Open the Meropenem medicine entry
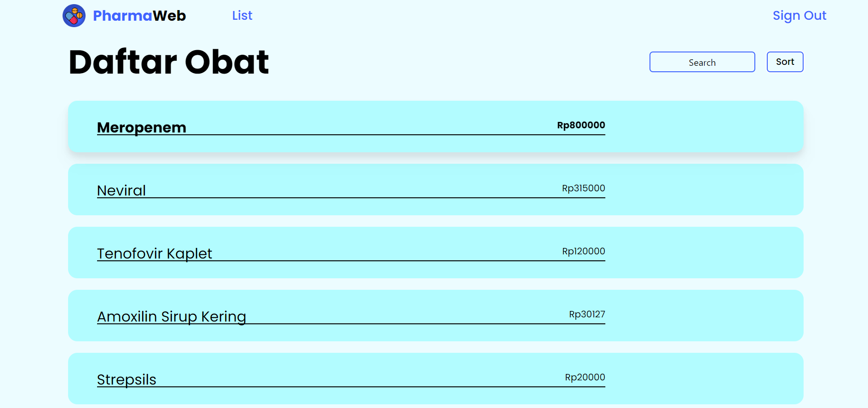 (142, 127)
